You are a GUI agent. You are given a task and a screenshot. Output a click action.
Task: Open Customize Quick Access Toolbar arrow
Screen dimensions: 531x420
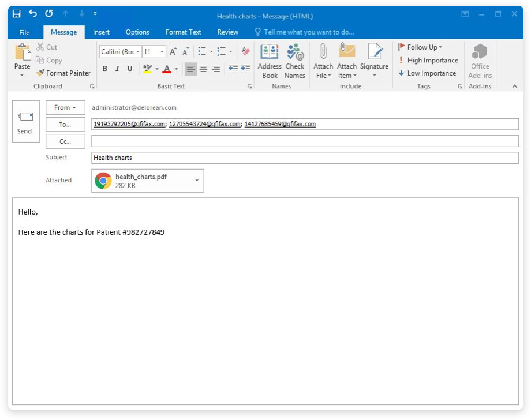point(95,13)
